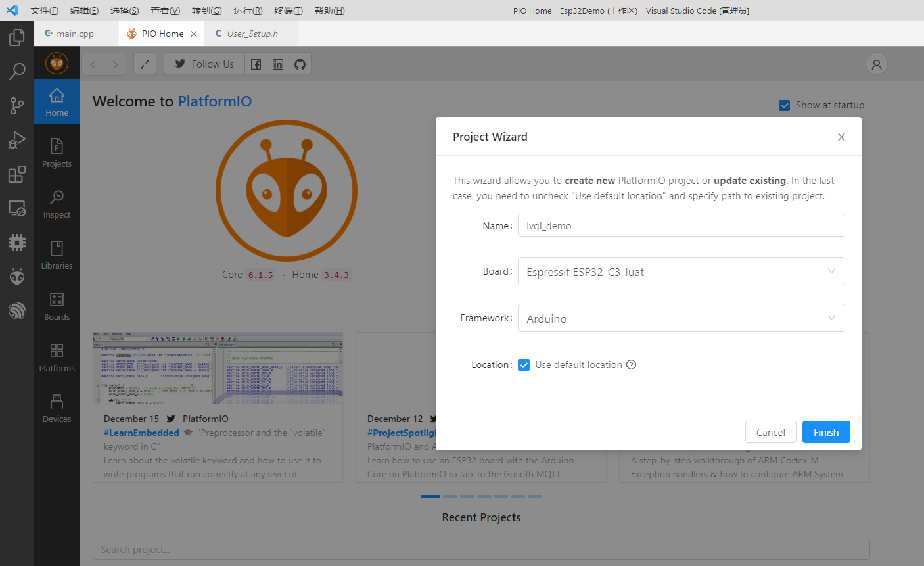Click Finish in Project Wizard
The width and height of the screenshot is (924, 566).
[x=826, y=432]
